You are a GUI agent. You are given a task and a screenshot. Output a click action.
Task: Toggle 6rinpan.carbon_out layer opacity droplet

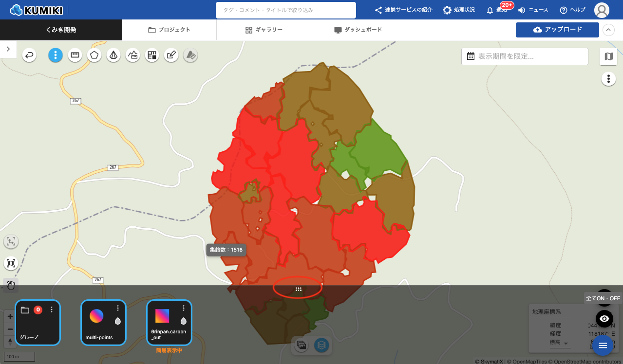tap(183, 321)
